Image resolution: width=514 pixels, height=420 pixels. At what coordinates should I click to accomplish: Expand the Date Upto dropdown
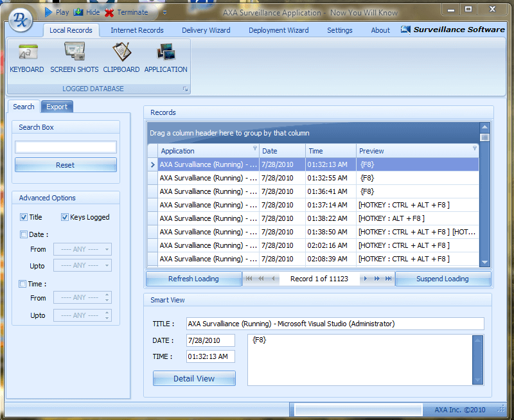(107, 265)
